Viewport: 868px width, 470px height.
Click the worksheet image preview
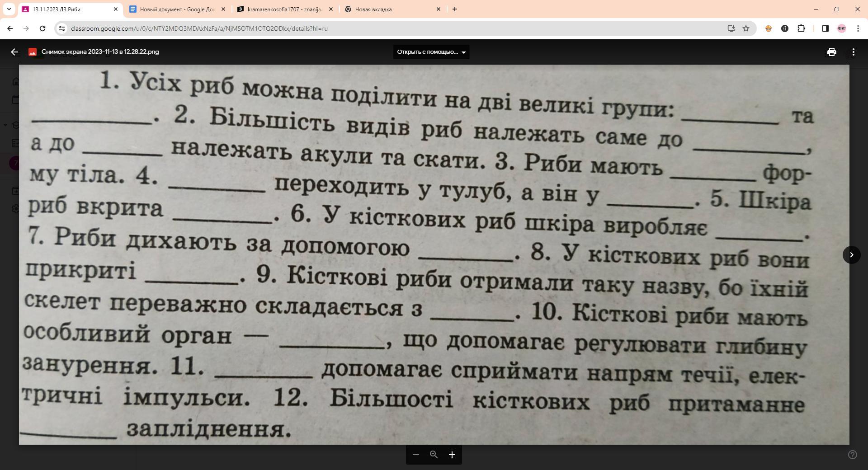coord(434,254)
